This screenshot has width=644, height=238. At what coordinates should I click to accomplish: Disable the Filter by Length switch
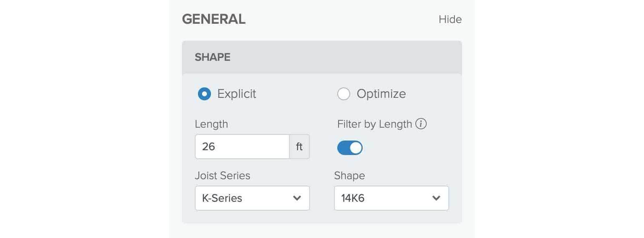click(350, 148)
